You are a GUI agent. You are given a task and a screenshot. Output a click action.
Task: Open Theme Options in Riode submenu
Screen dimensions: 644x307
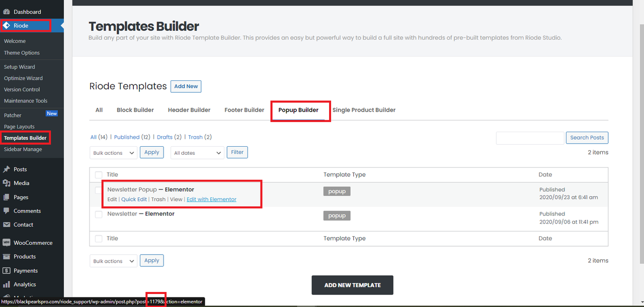pyautogui.click(x=22, y=53)
